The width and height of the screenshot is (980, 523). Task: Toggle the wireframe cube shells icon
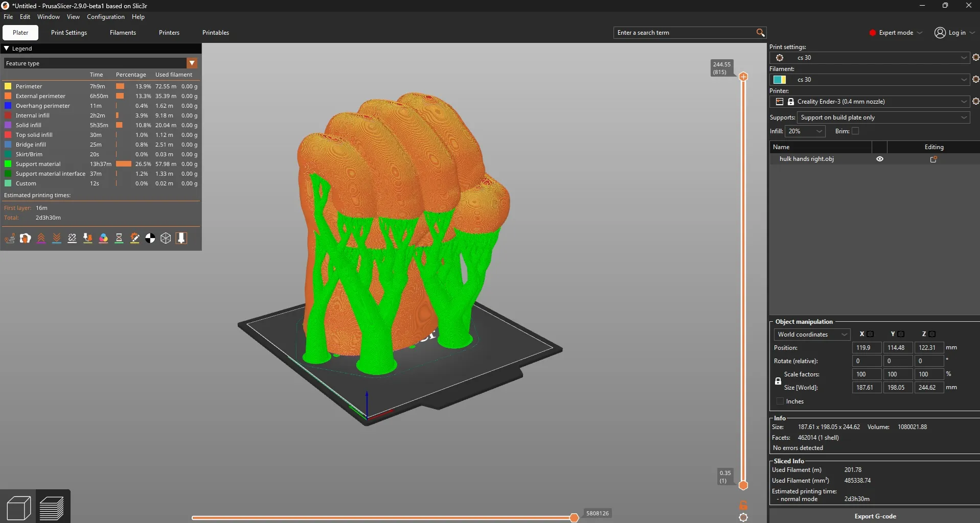click(166, 239)
